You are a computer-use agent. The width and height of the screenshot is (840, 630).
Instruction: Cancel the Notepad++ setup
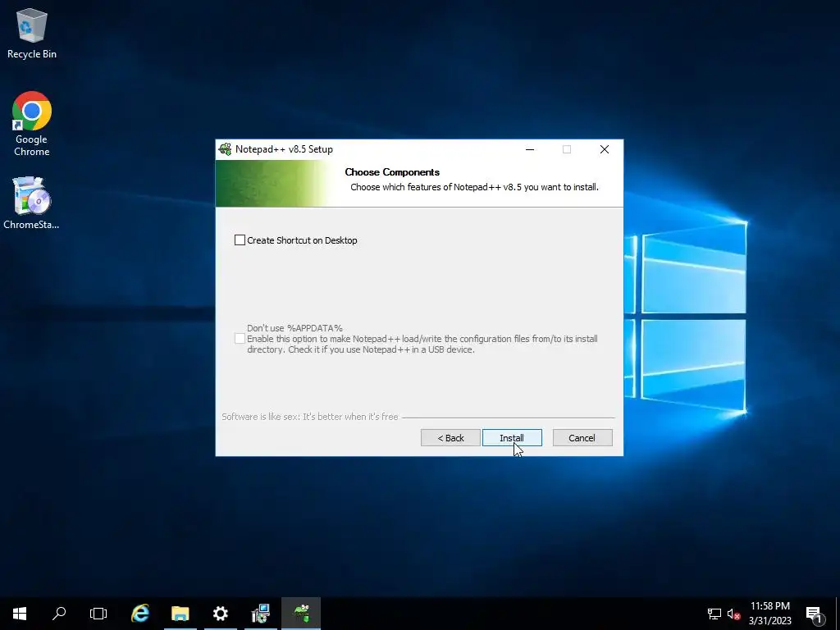pos(582,438)
